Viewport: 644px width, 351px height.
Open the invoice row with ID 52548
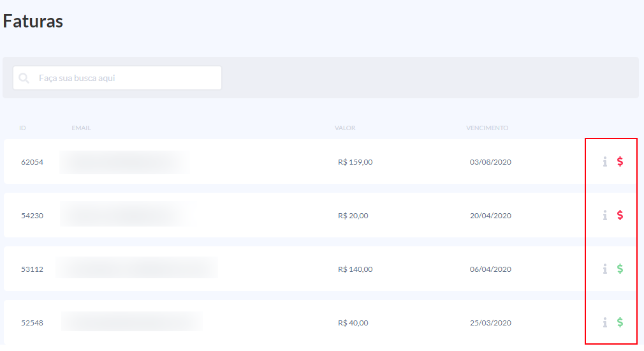point(32,323)
